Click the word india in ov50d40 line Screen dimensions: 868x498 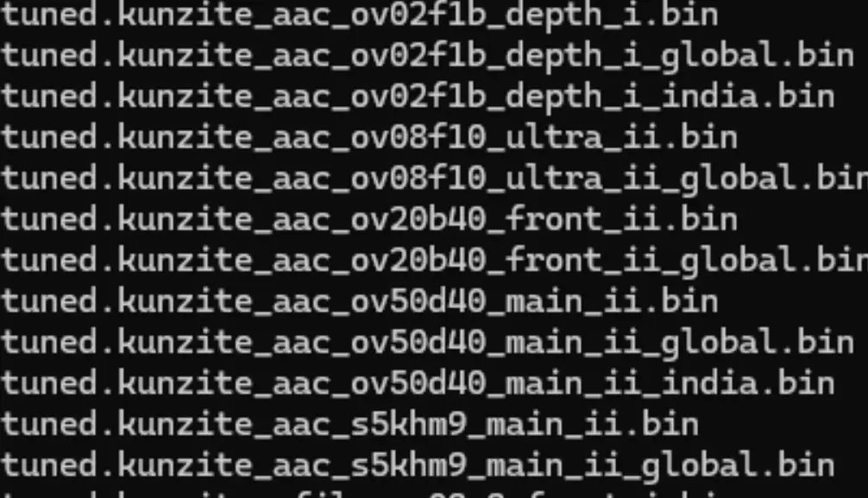point(708,383)
